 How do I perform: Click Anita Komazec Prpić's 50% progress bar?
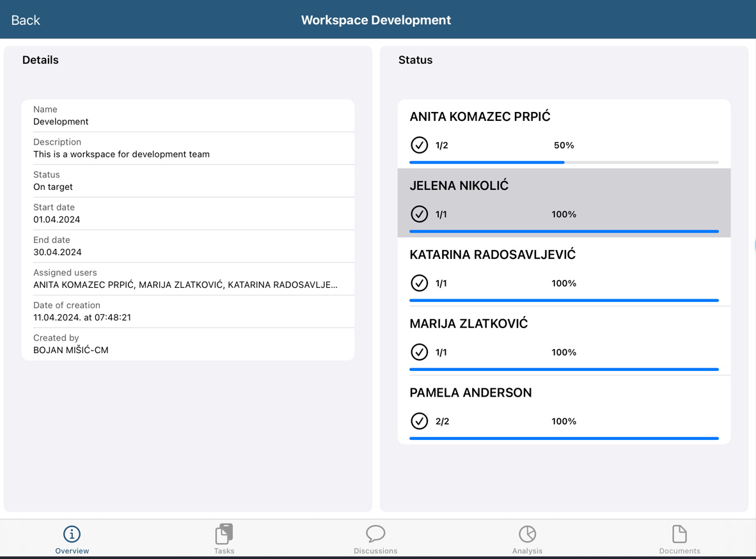[x=563, y=162]
